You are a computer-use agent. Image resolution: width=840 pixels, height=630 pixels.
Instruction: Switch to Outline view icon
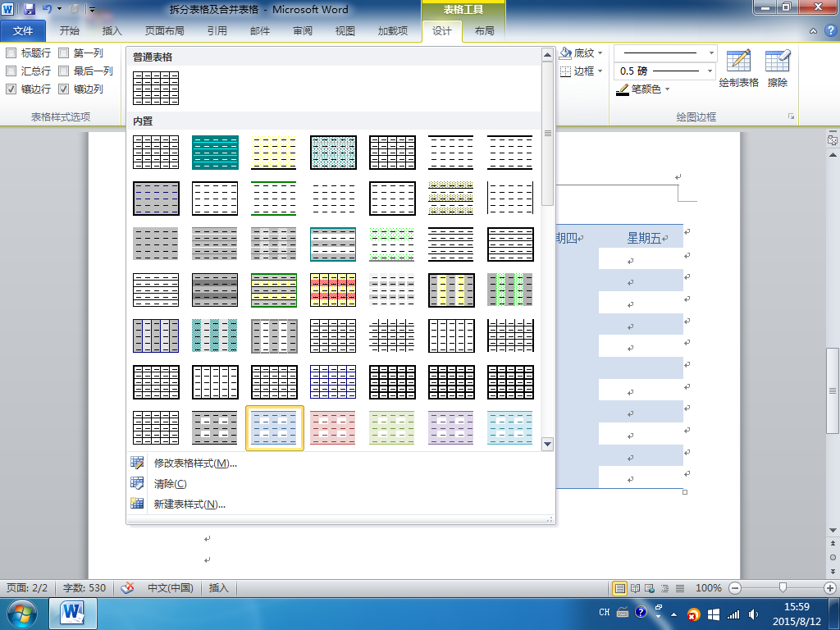coord(664,588)
